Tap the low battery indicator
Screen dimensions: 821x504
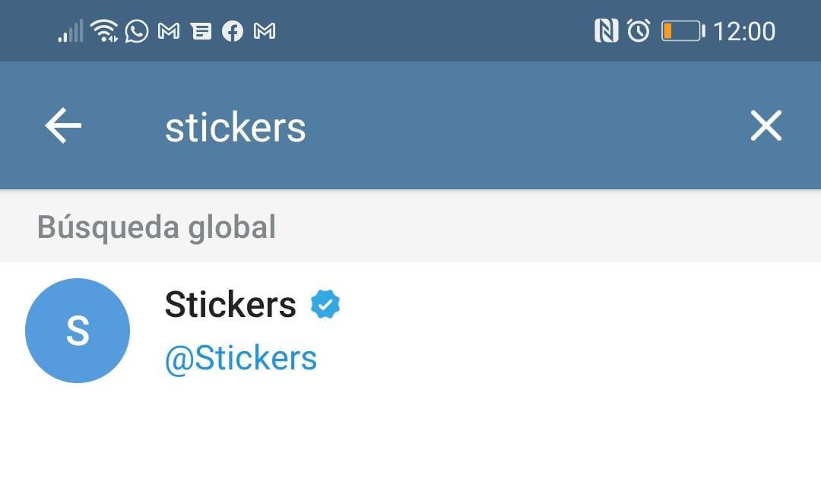coord(683,31)
